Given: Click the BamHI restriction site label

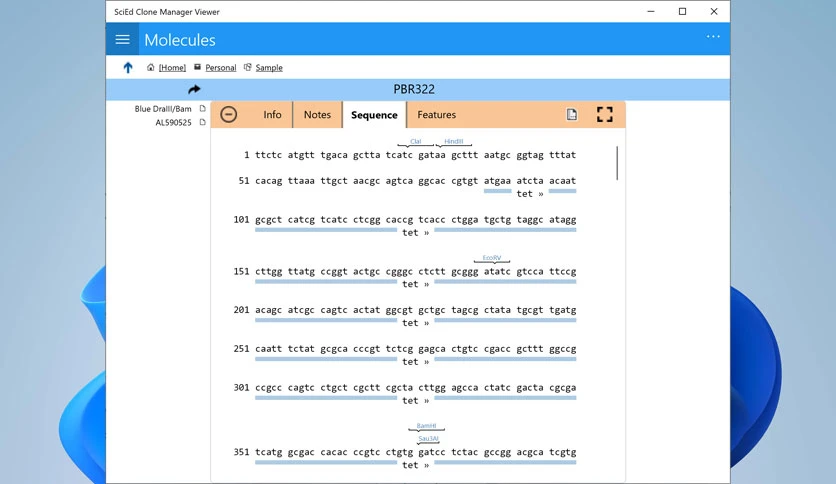Looking at the screenshot, I should [427, 425].
